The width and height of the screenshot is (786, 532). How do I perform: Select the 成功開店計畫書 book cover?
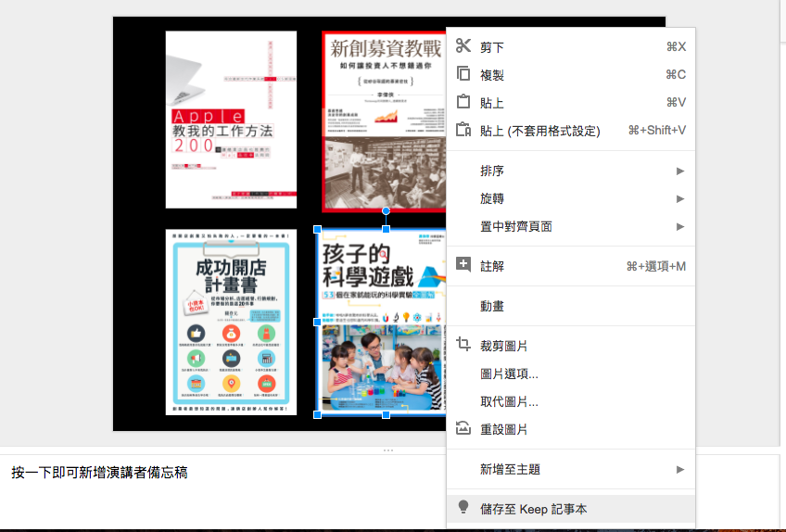[231, 322]
